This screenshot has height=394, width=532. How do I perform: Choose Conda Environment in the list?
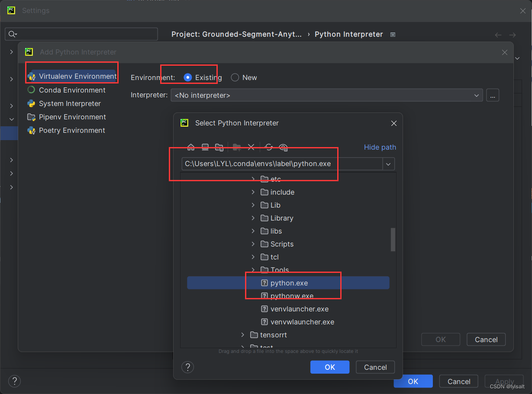67,90
